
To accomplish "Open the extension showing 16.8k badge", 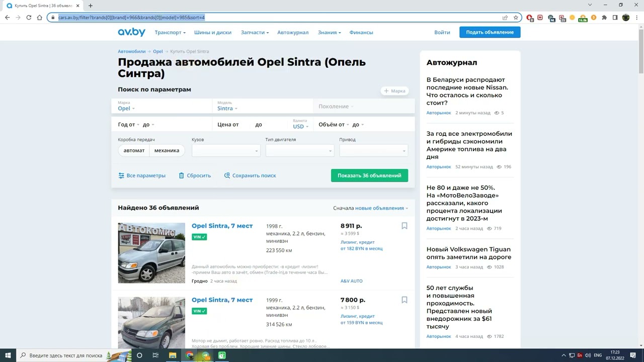I will tap(583, 18).
